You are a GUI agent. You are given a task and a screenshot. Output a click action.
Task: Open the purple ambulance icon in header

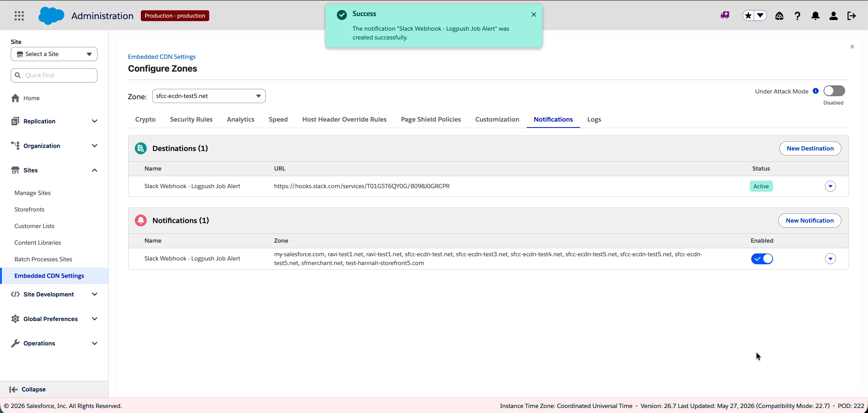[x=725, y=15]
